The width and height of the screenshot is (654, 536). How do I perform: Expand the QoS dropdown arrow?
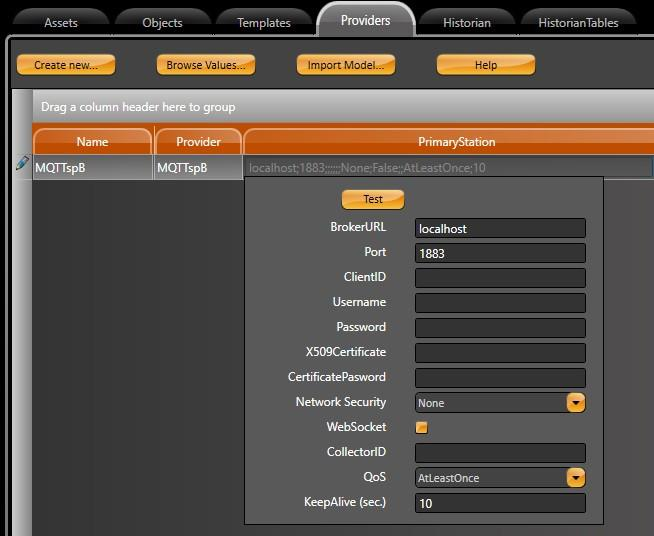(576, 478)
